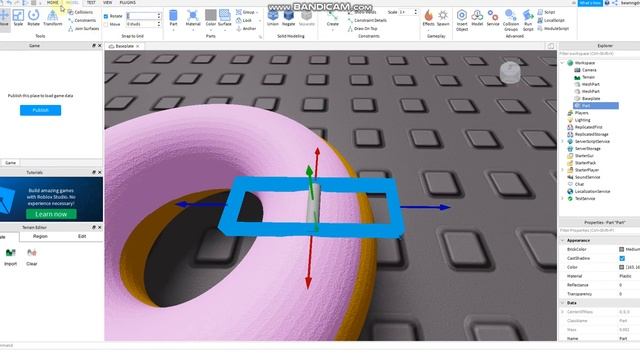The width and height of the screenshot is (640, 360).
Task: Expand the ServerScriptService node
Action: pos(562,142)
